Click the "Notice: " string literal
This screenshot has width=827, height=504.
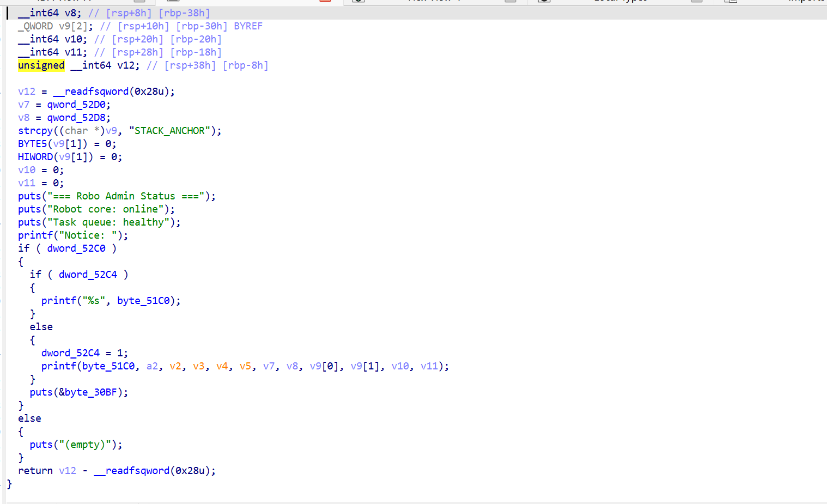coord(88,235)
